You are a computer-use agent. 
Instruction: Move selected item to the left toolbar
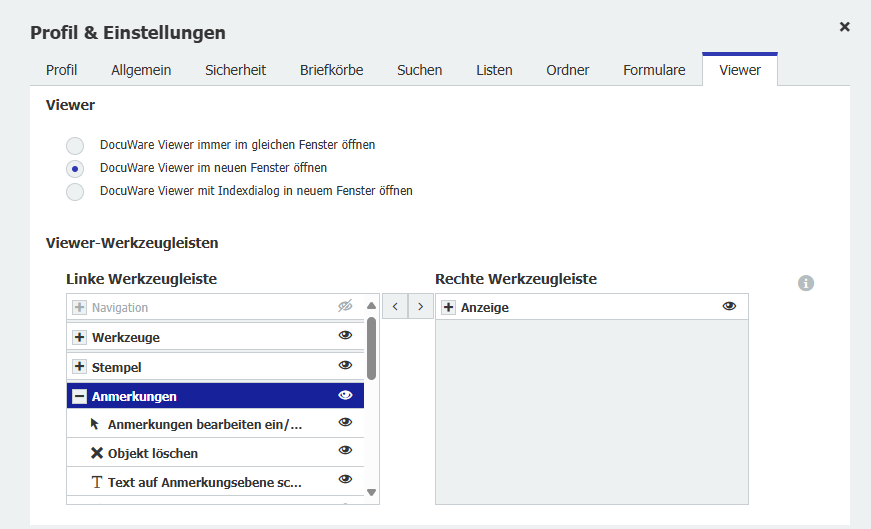pos(395,307)
